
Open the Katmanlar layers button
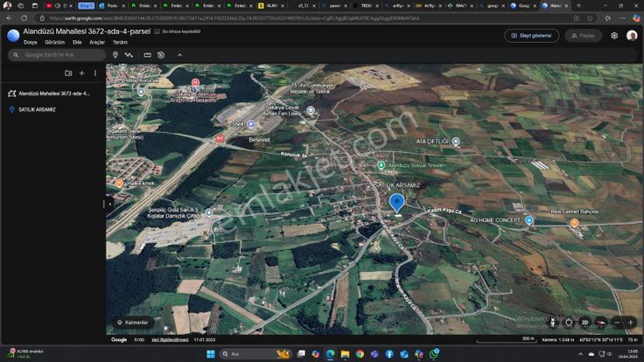pyautogui.click(x=133, y=323)
